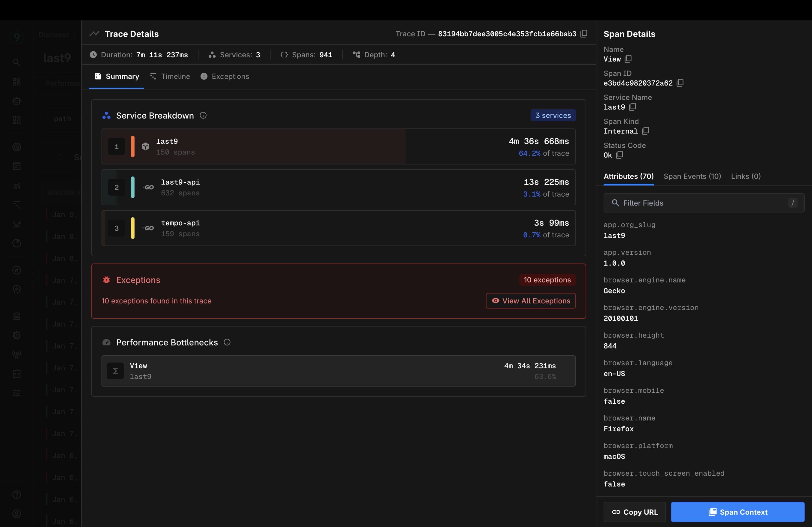Copy the Span ID value

coord(680,83)
